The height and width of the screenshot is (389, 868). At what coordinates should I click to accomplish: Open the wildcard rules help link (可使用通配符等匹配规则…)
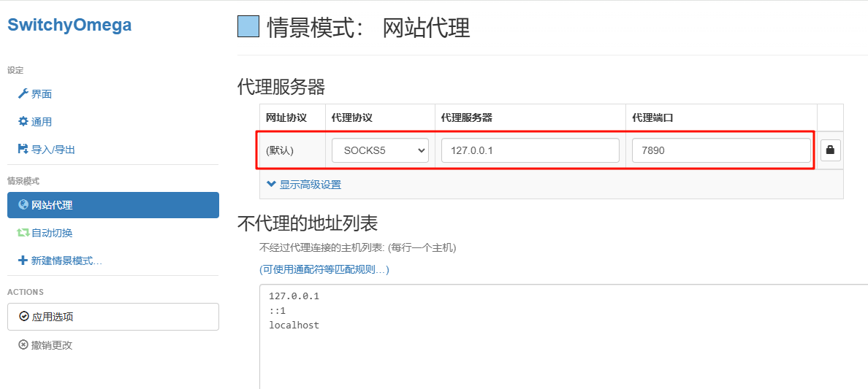pyautogui.click(x=324, y=269)
